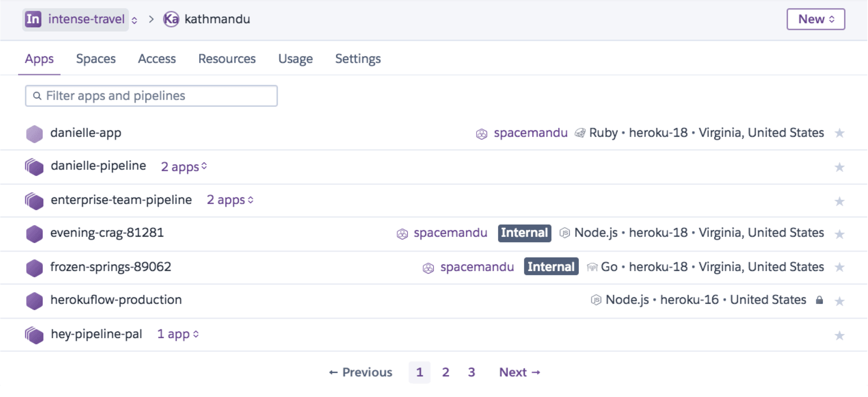Click the enterprise-team-pipeline pipeline icon
Viewport: 868px width, 397px height.
34,201
